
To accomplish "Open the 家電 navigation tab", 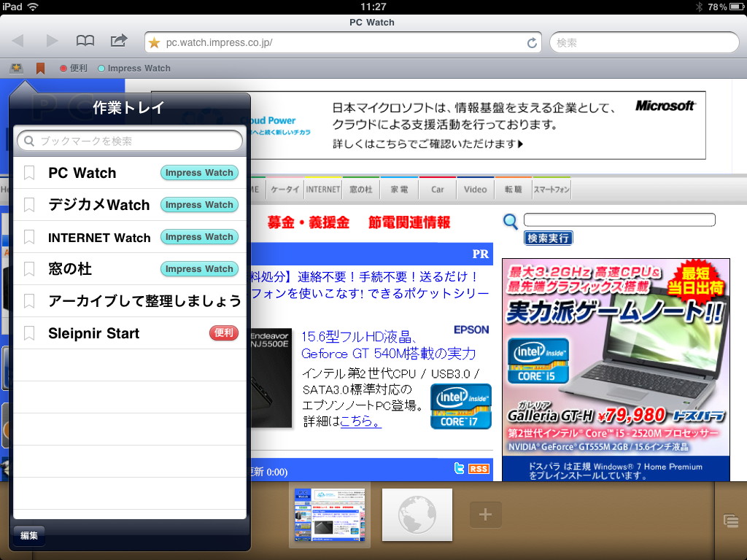I will click(x=398, y=188).
